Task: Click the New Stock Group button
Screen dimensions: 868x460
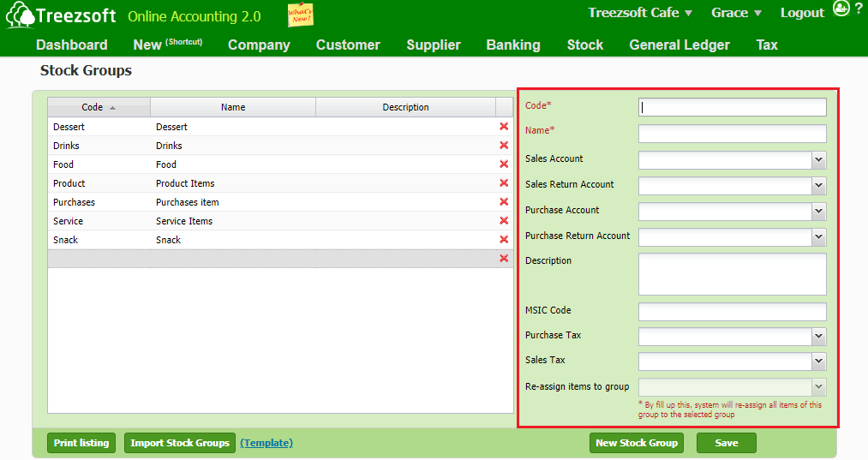Action: click(636, 443)
